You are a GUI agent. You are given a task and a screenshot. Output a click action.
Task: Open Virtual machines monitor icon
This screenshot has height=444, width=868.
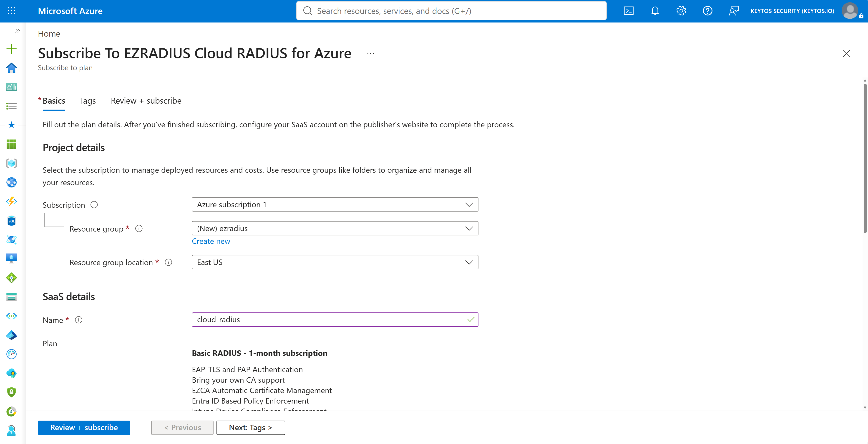[x=11, y=259]
